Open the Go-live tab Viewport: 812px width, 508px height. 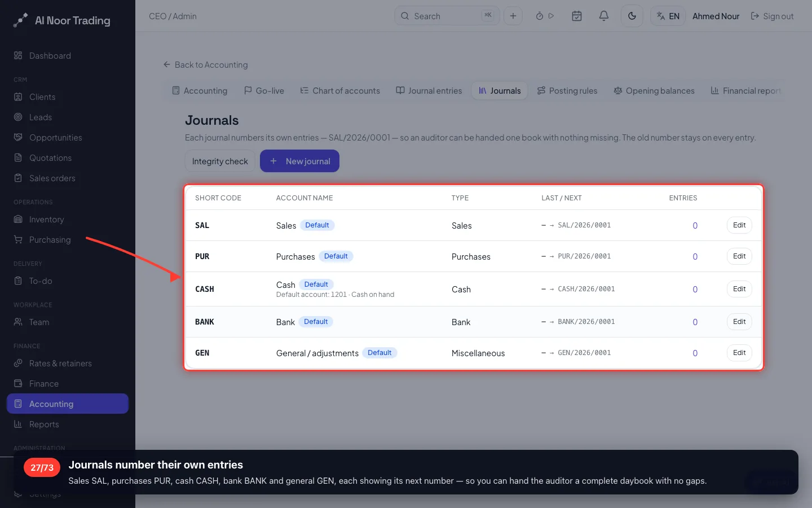click(x=264, y=91)
